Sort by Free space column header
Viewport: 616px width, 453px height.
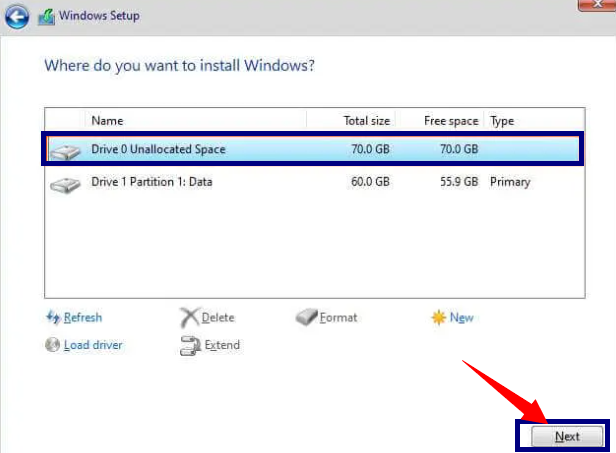(x=440, y=121)
